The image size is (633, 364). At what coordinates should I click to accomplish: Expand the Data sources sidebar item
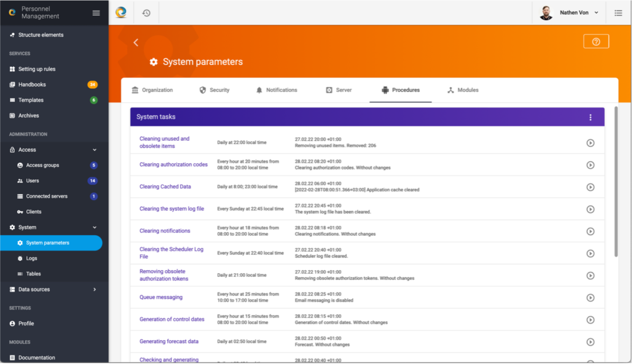pos(94,289)
